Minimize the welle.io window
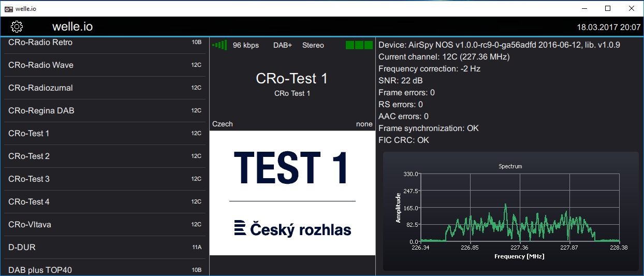 point(584,8)
